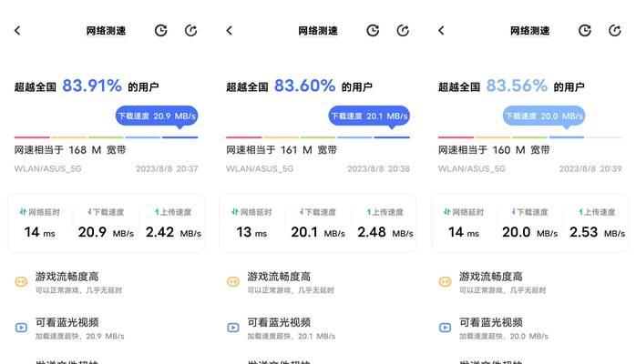636x364 pixels.
Task: Rerun the speed test on the 83.60% screen
Action: [403, 30]
